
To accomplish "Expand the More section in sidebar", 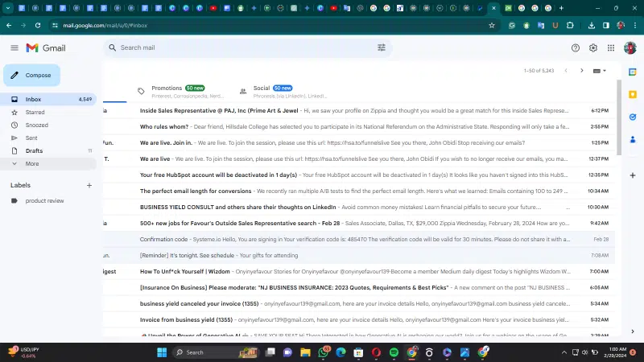I will coord(32,163).
